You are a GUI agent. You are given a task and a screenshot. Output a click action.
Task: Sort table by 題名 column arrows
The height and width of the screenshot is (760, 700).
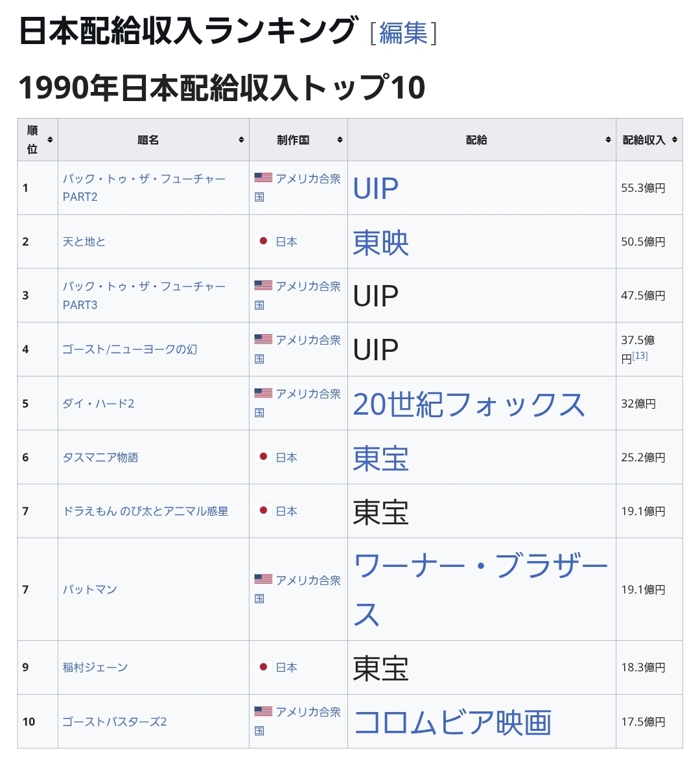coord(241,140)
